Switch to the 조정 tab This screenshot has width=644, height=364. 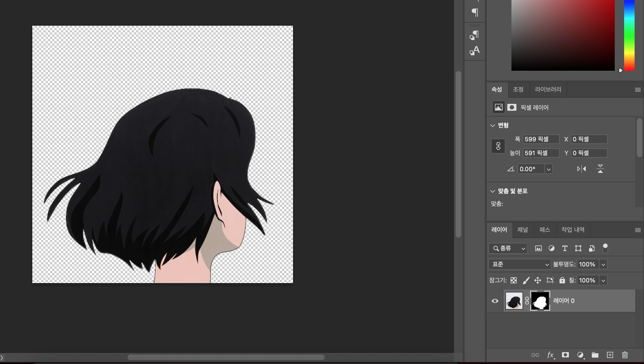point(518,89)
